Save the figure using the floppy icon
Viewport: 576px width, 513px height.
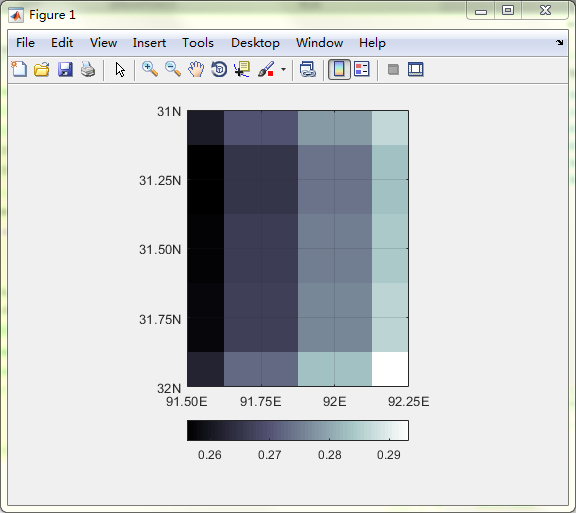[65, 69]
